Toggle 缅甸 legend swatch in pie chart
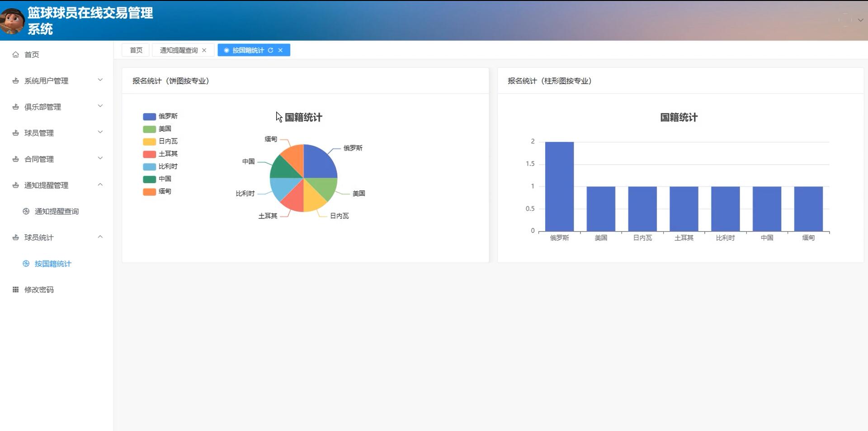This screenshot has height=431, width=868. 149,192
